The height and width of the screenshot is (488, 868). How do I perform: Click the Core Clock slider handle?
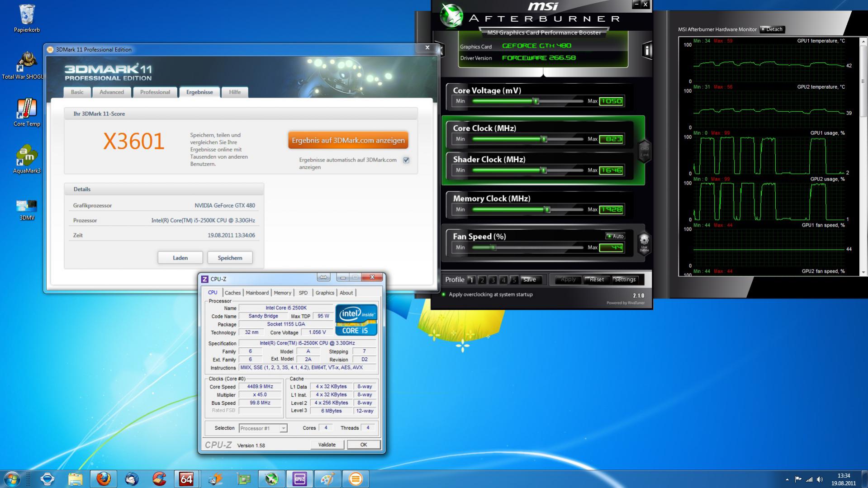click(544, 139)
